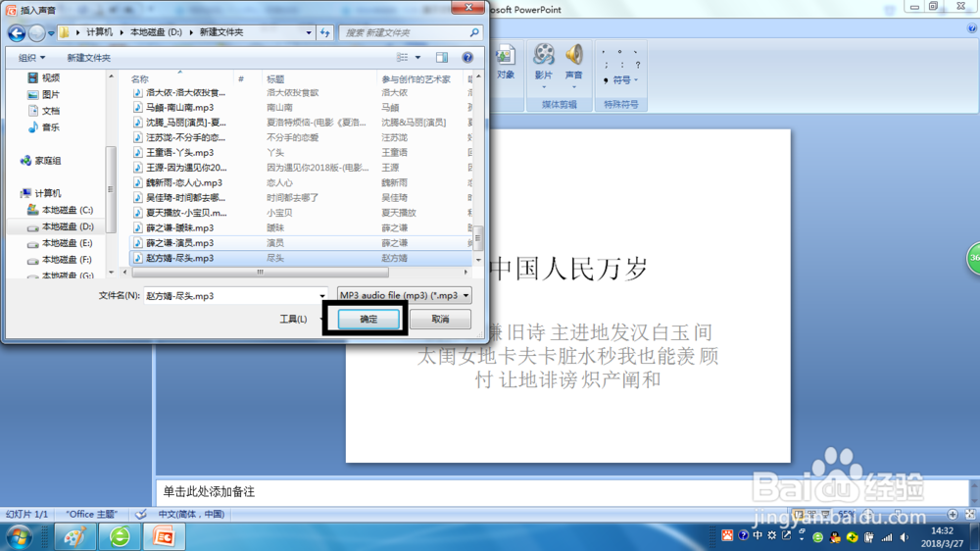Click the view mode icon in the dialog toolbar
The image size is (980, 551).
point(402,58)
